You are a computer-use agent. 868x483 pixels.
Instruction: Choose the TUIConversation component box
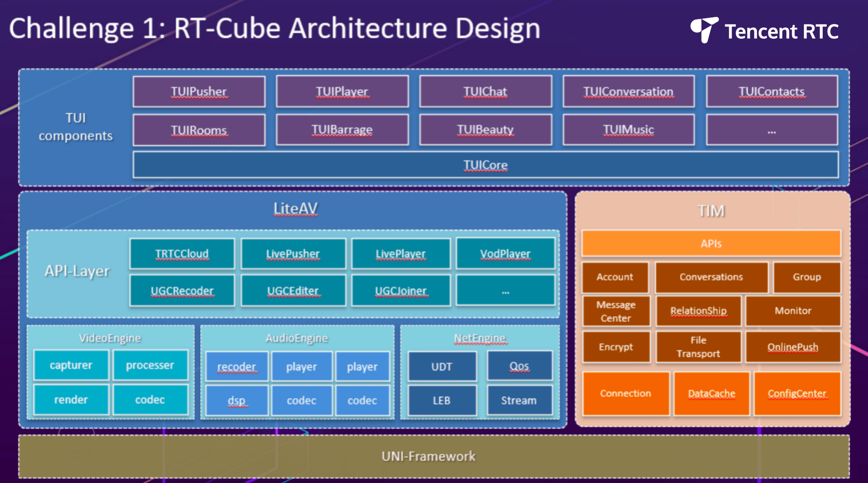pos(628,91)
